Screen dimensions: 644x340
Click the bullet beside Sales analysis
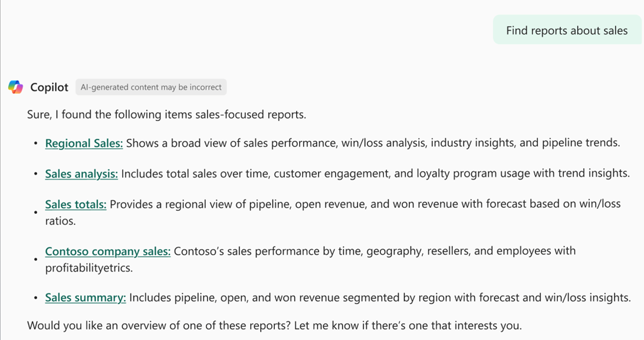click(36, 174)
